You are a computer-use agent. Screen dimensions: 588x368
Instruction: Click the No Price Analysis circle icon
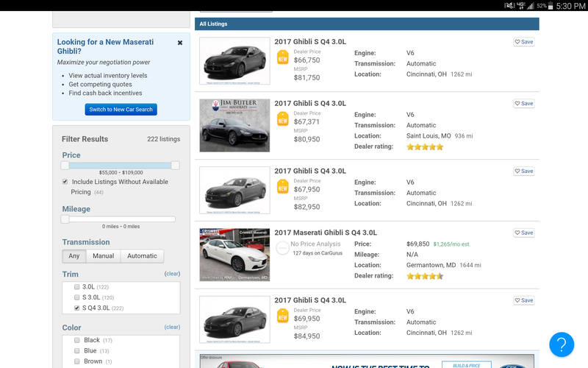[282, 248]
